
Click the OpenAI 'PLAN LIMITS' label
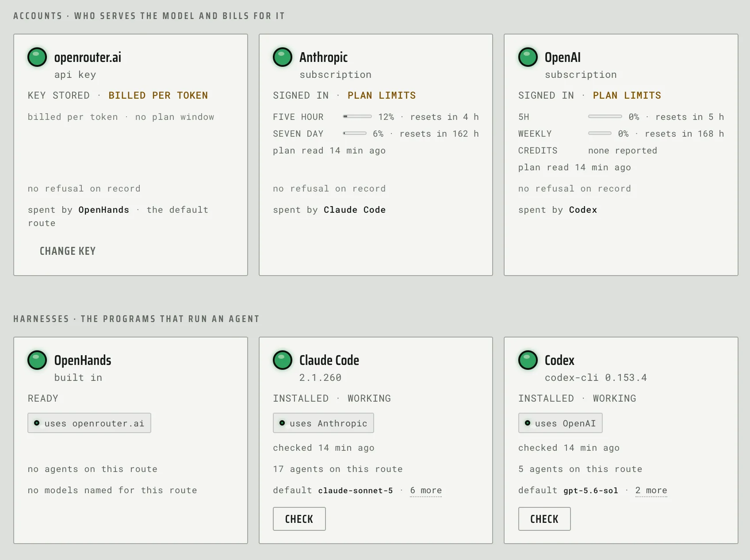pyautogui.click(x=627, y=96)
